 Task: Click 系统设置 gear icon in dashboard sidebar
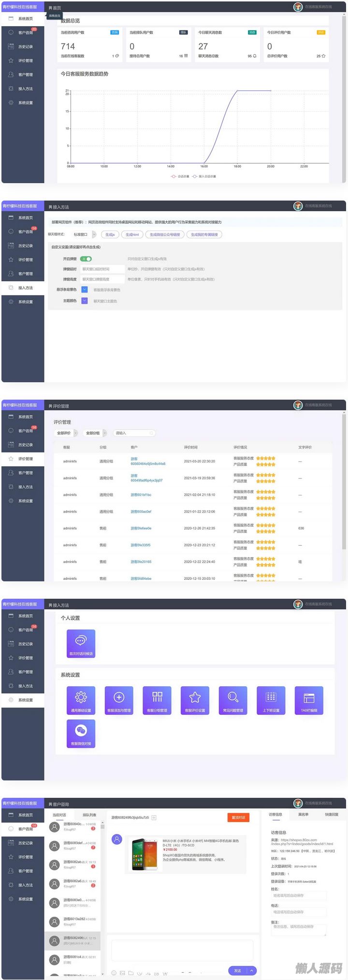click(x=11, y=102)
